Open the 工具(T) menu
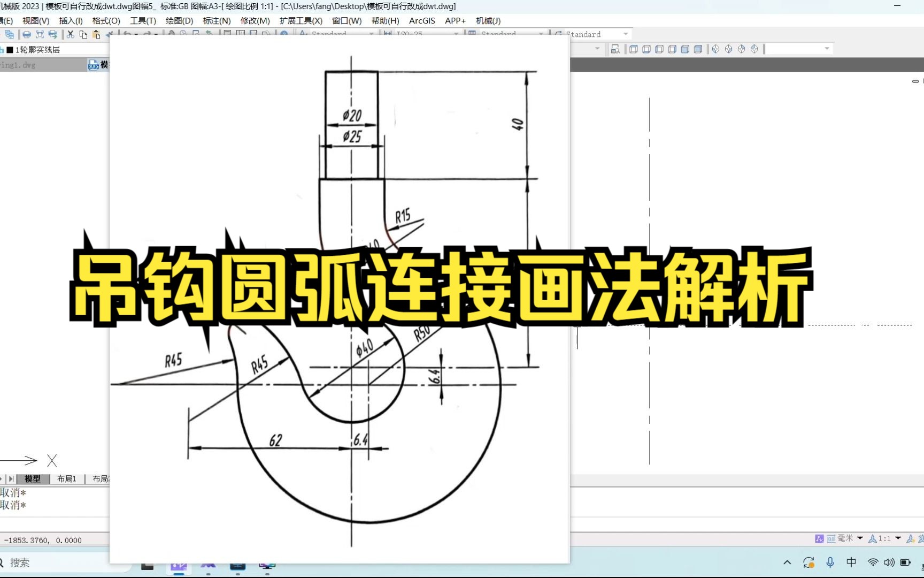The image size is (924, 578). click(143, 21)
